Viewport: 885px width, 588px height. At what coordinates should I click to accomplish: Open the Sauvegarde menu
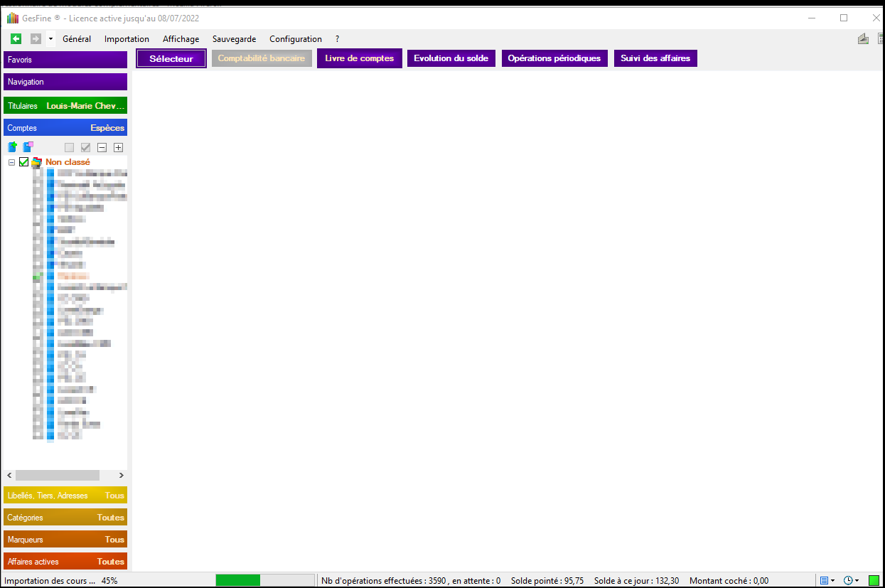234,39
